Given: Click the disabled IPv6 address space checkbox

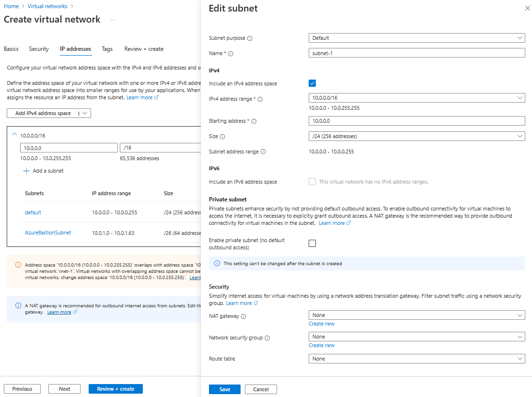Looking at the screenshot, I should (312, 181).
